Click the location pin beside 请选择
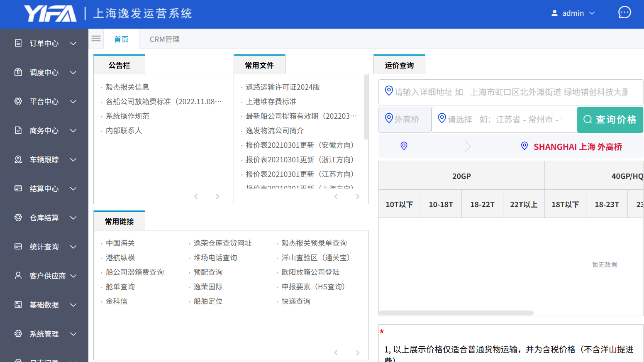This screenshot has height=362, width=644. click(x=442, y=118)
